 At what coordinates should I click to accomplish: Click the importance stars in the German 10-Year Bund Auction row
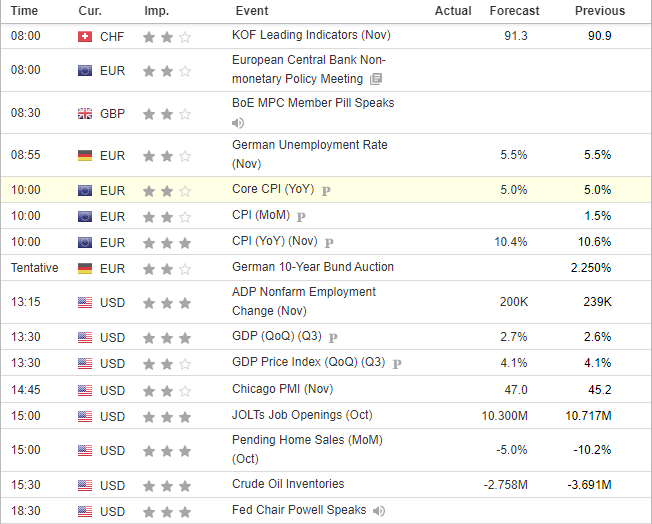[167, 269]
